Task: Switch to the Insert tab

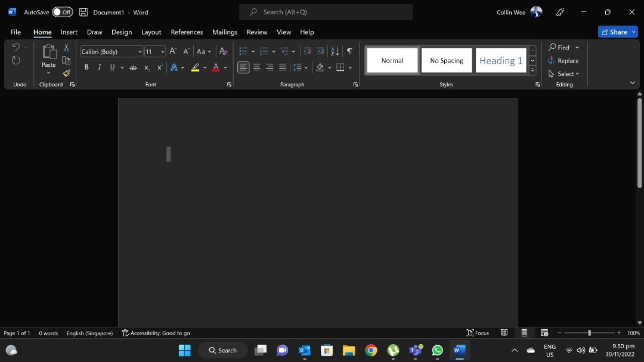Action: point(69,32)
